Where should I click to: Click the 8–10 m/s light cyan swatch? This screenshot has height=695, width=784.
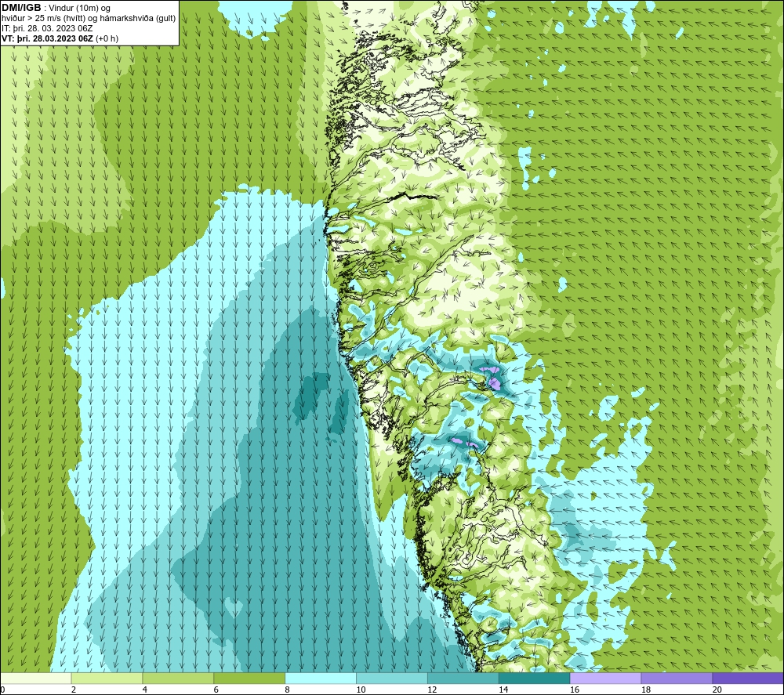click(x=321, y=678)
